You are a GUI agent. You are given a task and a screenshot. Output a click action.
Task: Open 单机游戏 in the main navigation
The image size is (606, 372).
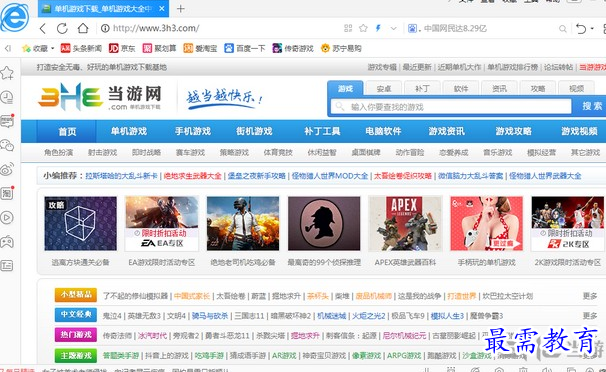tap(129, 131)
